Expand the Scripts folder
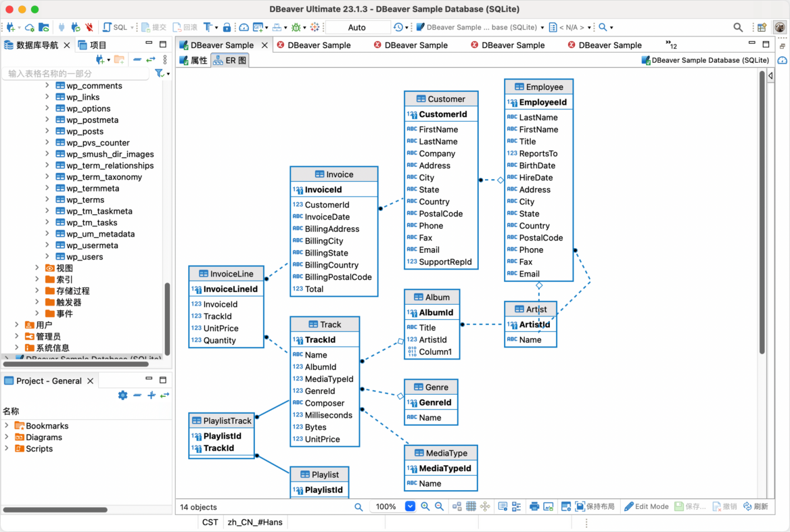Screen dimensions: 790x532 (x=7, y=448)
